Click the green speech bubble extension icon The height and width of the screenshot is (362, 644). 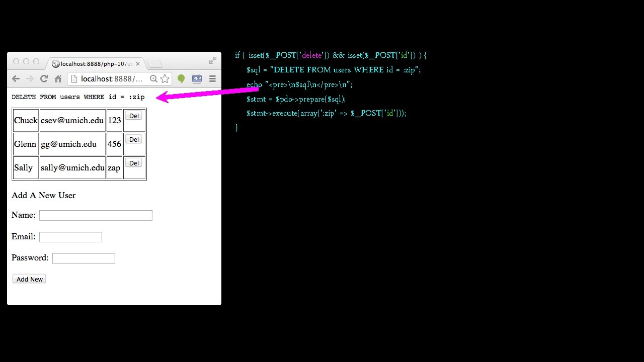coord(181,78)
